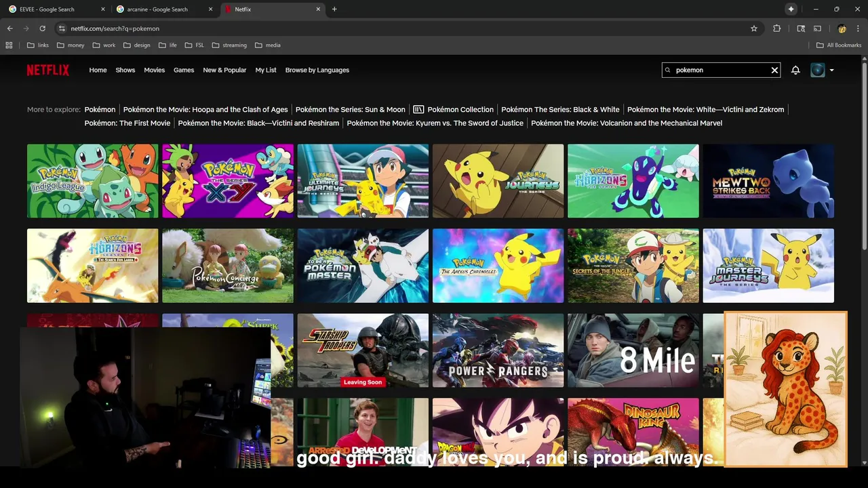Open Secrets of the Jungle thumbnail
This screenshot has width=868, height=488.
(x=633, y=266)
